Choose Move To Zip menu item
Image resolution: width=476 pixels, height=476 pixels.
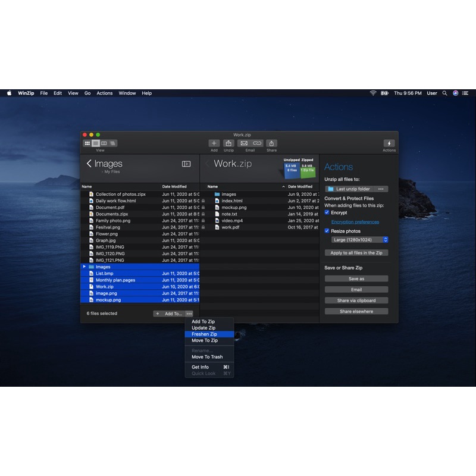209,340
